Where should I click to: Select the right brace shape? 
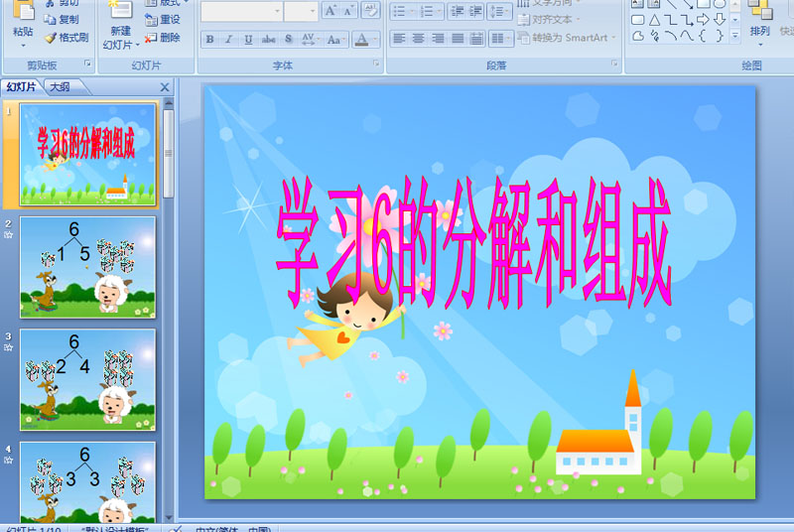pos(719,36)
